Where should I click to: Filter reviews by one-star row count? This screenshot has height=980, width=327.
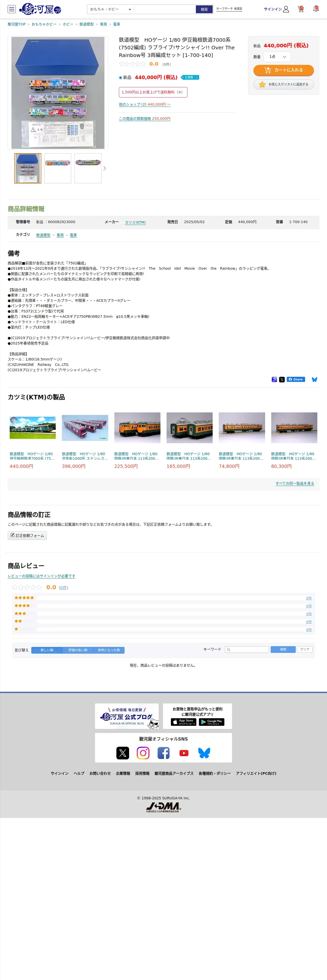pyautogui.click(x=309, y=630)
